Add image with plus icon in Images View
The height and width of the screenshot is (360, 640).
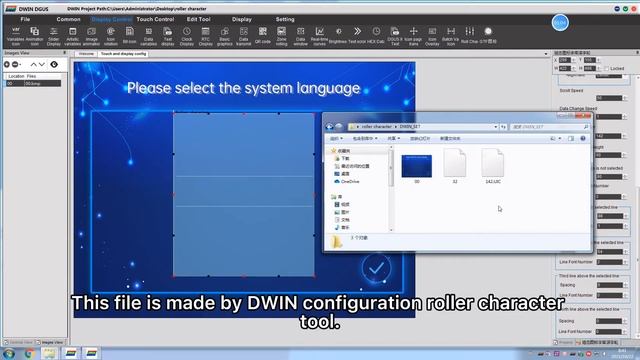pos(7,64)
